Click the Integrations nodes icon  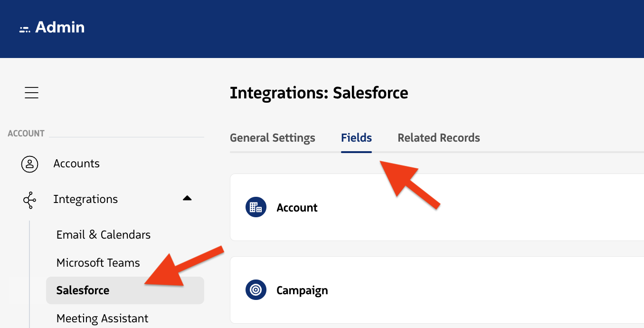tap(29, 200)
